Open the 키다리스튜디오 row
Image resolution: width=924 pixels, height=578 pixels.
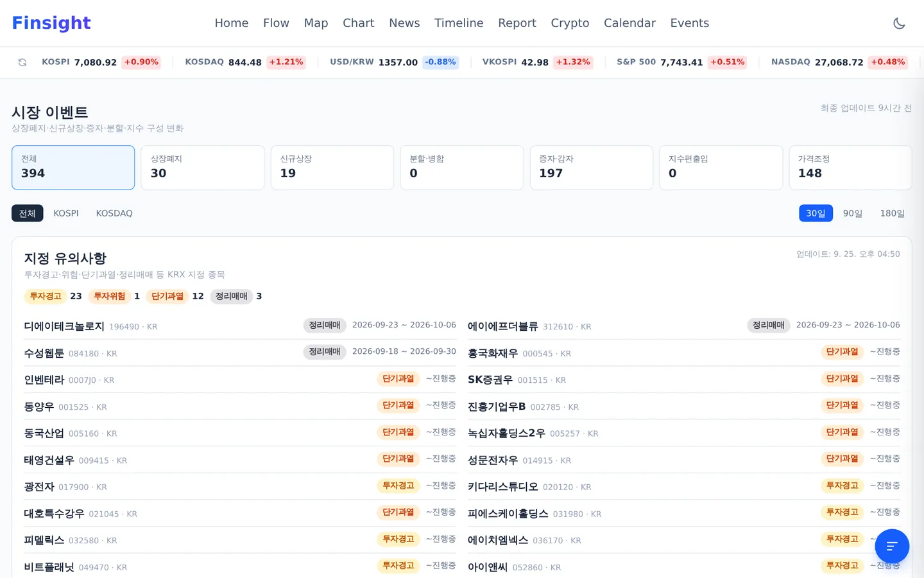pos(684,487)
